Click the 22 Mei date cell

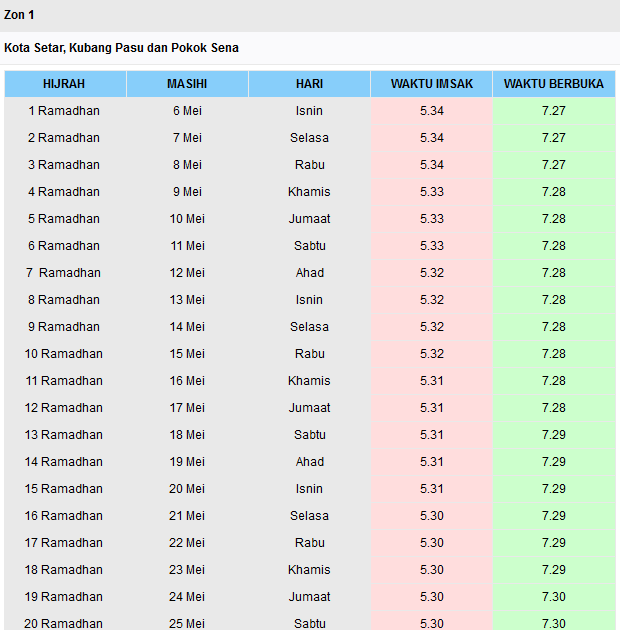tap(187, 543)
